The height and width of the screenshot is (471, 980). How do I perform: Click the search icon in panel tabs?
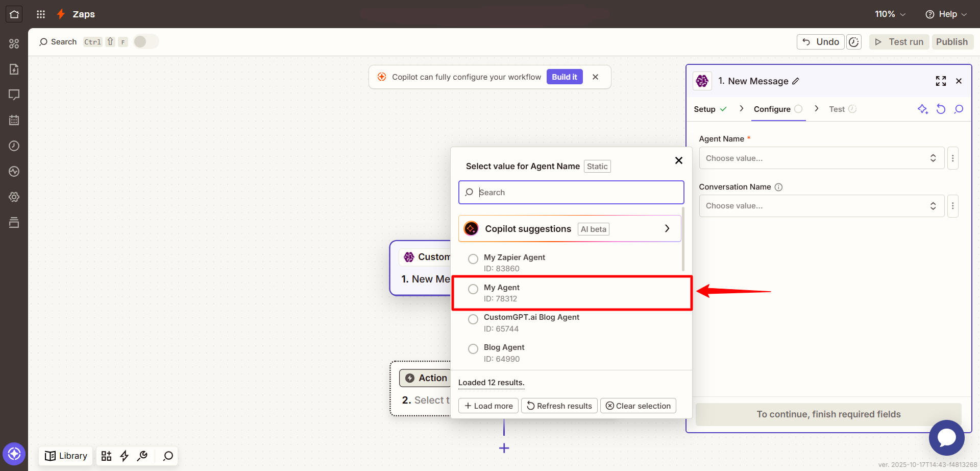pos(959,109)
